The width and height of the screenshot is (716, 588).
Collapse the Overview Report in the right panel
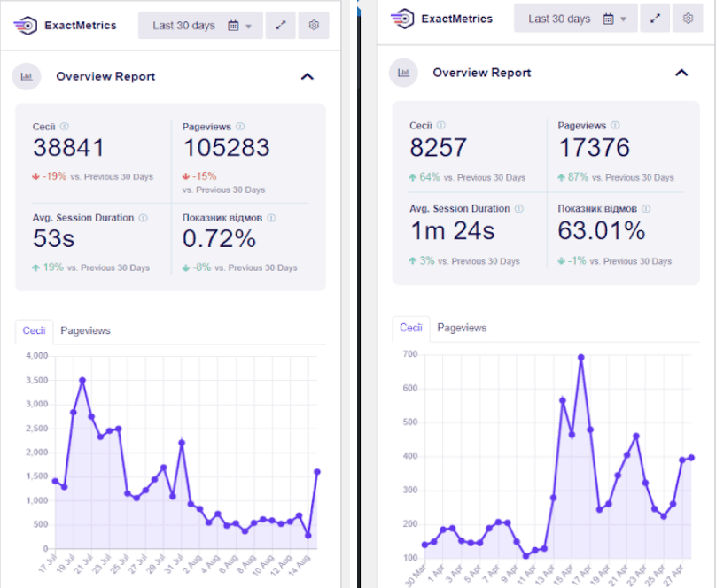click(x=681, y=73)
